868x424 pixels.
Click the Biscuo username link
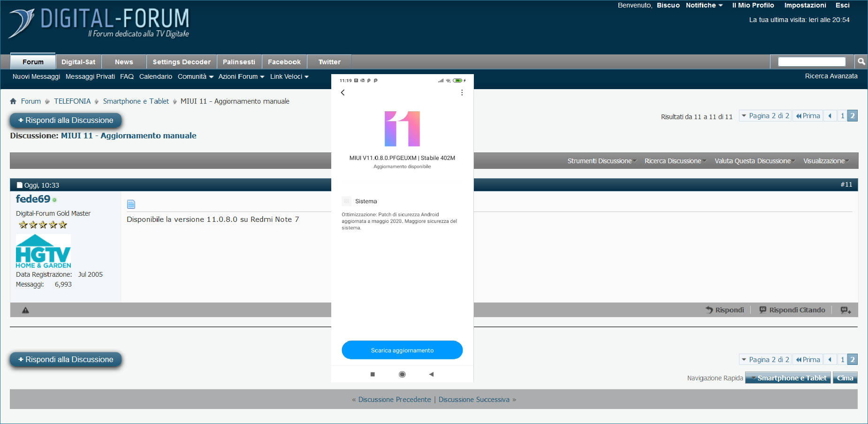click(x=668, y=5)
